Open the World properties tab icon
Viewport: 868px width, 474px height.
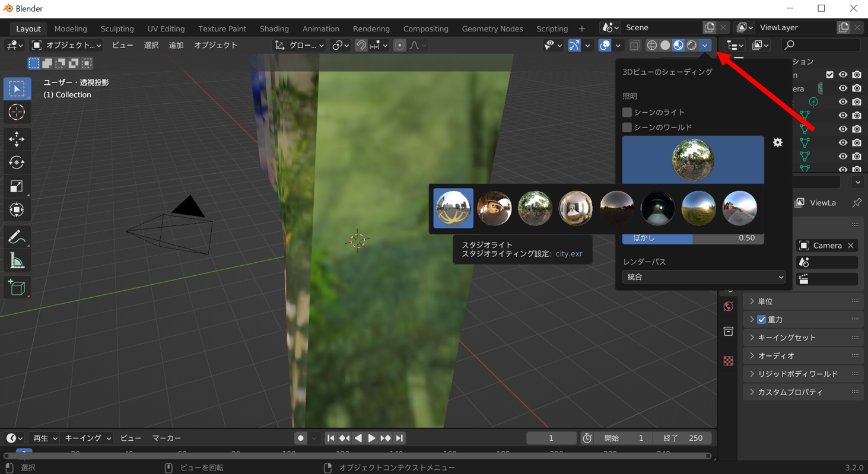(x=729, y=306)
